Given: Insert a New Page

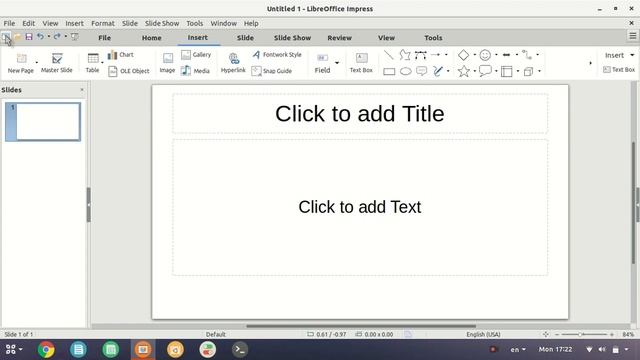Looking at the screenshot, I should pyautogui.click(x=21, y=63).
